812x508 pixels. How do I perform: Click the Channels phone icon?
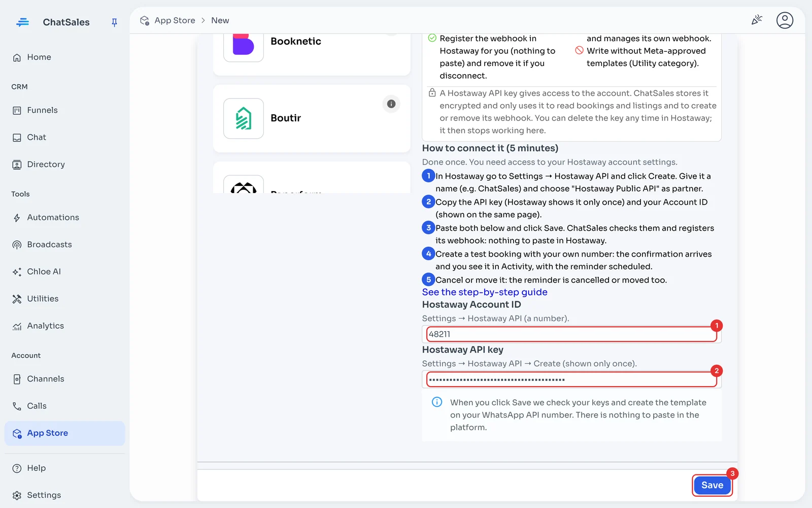17,379
